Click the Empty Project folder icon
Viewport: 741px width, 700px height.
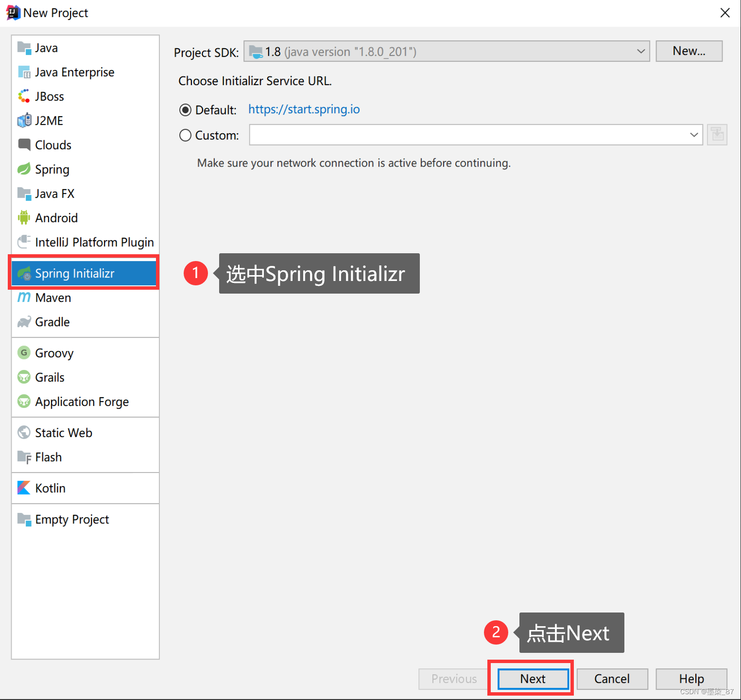point(24,519)
